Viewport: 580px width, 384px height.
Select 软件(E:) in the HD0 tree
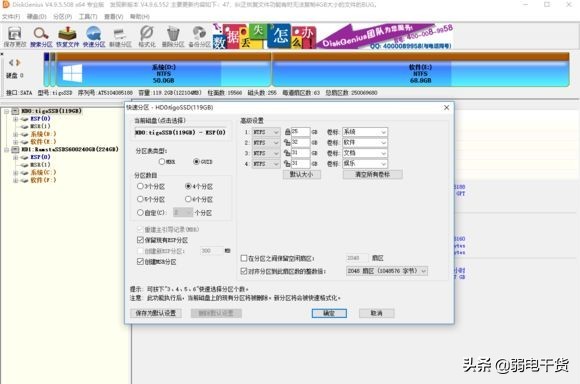pyautogui.click(x=43, y=142)
